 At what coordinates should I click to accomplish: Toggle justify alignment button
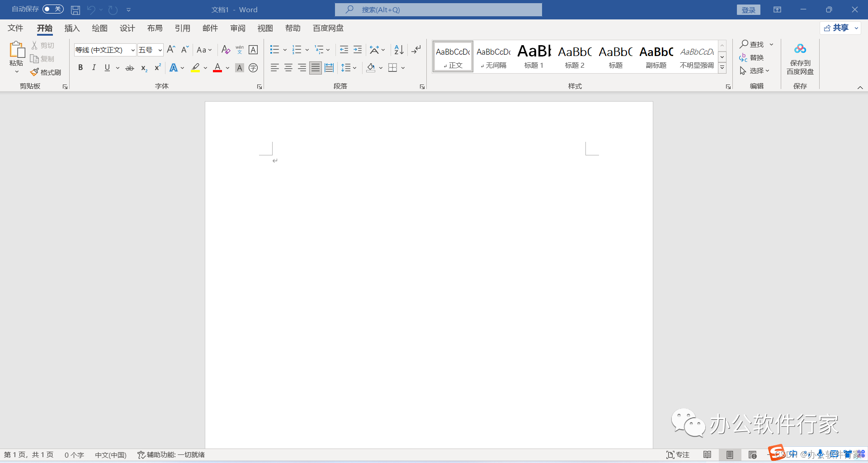pyautogui.click(x=316, y=68)
